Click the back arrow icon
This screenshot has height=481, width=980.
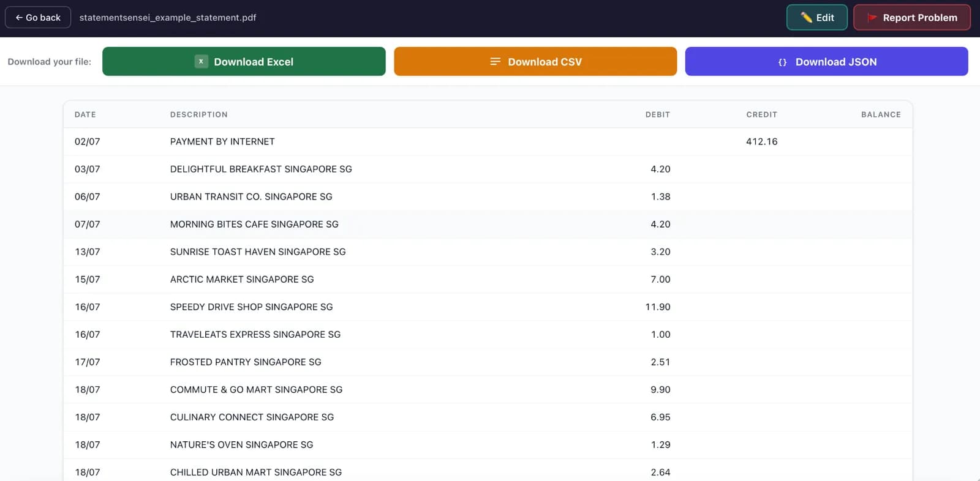tap(19, 18)
